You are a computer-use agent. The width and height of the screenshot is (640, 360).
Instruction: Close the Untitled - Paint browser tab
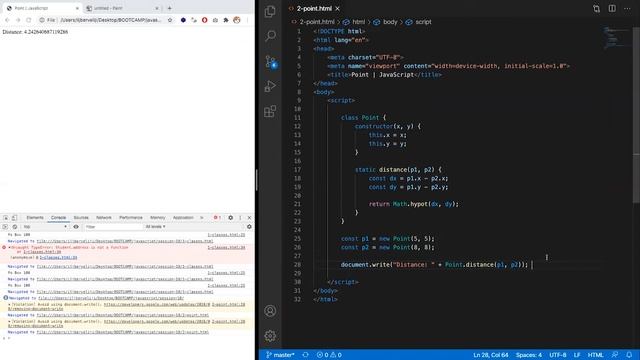pyautogui.click(x=157, y=8)
